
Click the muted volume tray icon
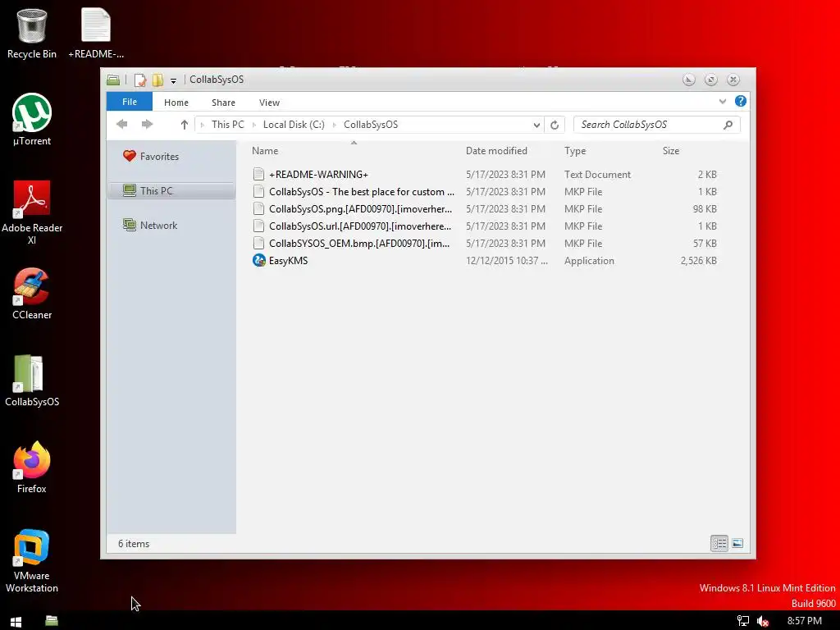(x=763, y=621)
